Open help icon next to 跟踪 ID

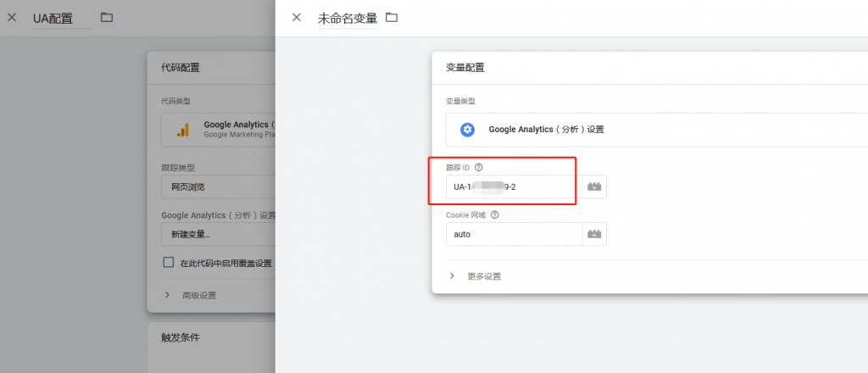pos(479,167)
